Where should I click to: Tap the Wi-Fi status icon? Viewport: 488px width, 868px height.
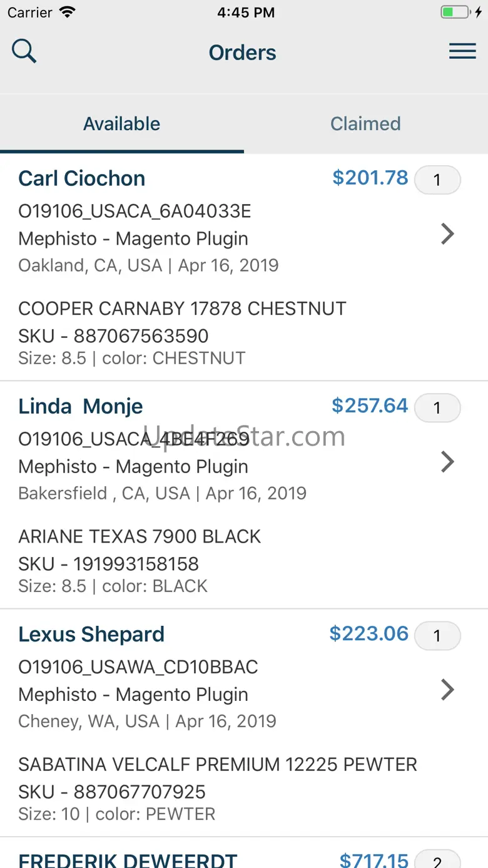click(67, 12)
